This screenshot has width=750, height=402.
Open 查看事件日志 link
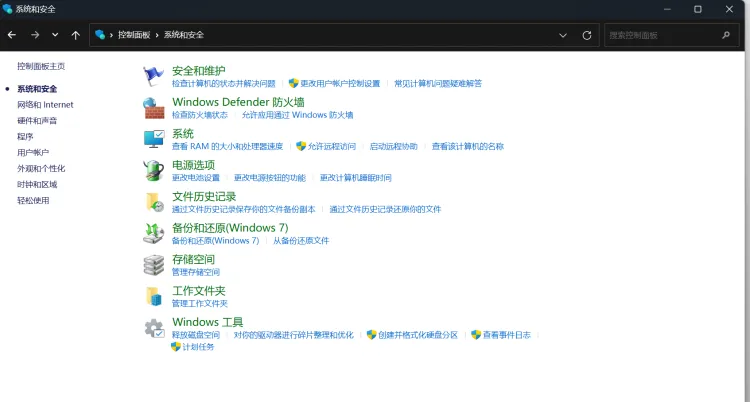click(x=507, y=335)
